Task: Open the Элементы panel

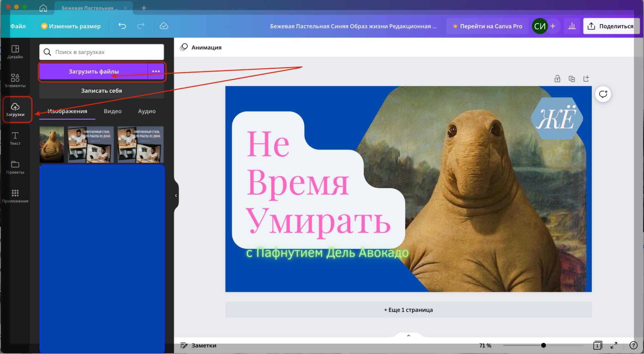Action: [x=15, y=80]
